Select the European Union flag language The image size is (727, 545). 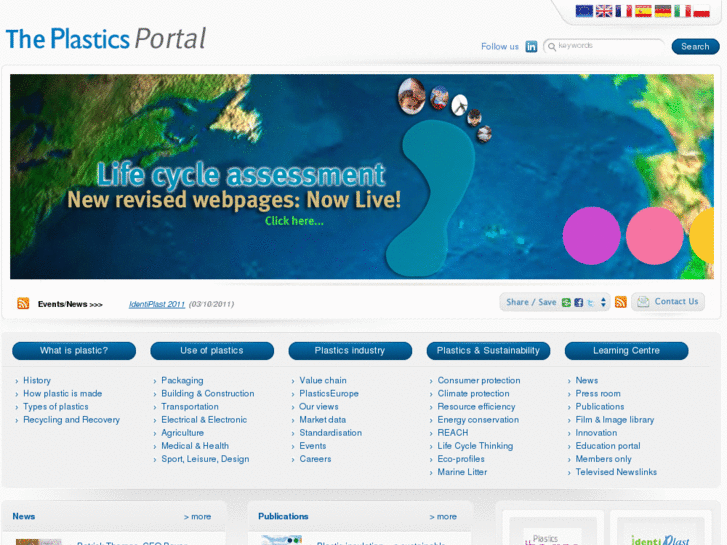[584, 11]
